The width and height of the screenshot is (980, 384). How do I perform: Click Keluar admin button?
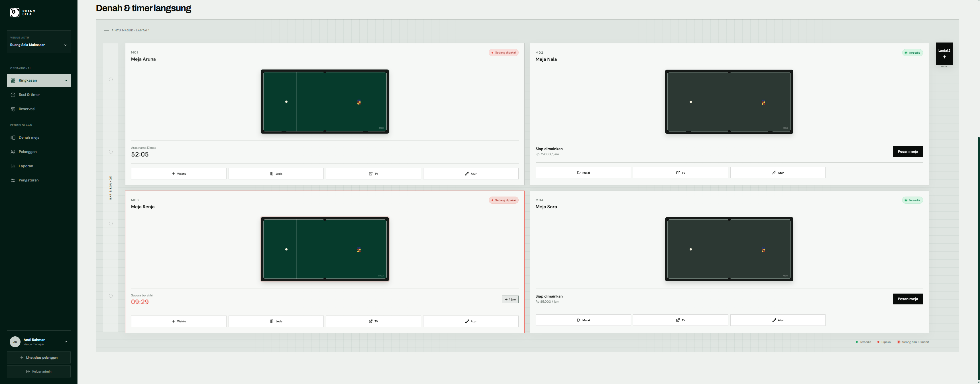click(x=39, y=371)
